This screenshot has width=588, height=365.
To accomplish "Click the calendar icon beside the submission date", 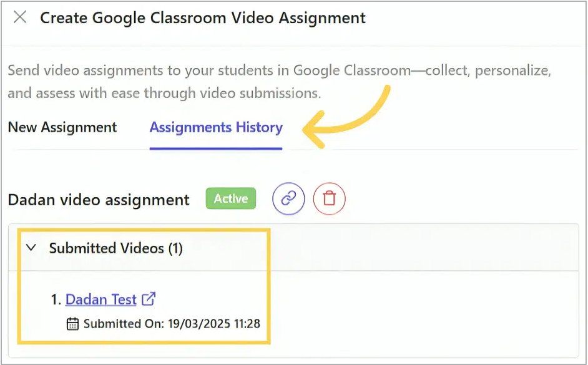I will tap(73, 323).
